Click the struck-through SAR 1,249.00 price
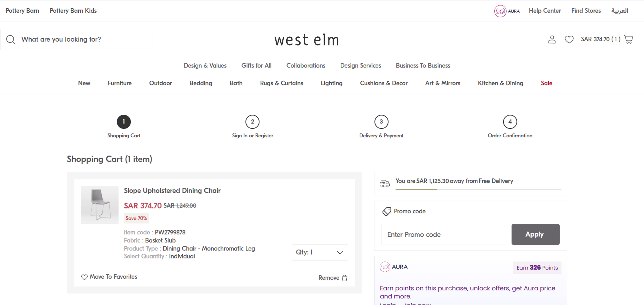 pos(180,206)
